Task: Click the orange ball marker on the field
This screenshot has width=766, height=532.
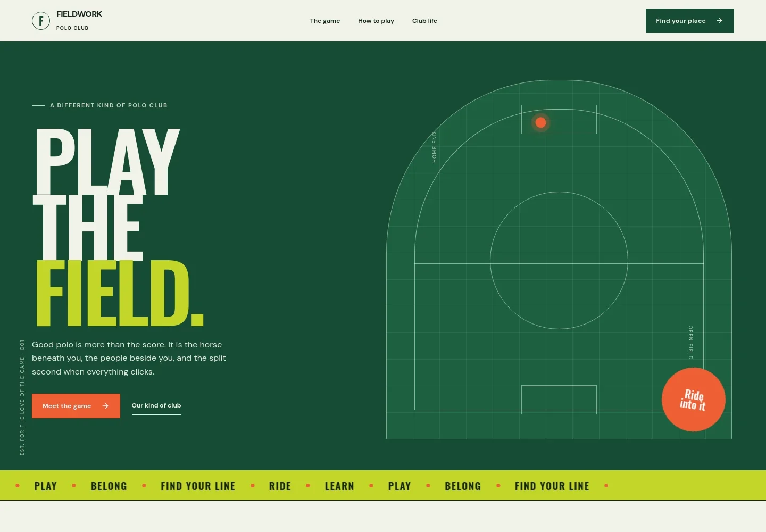Action: click(x=541, y=122)
